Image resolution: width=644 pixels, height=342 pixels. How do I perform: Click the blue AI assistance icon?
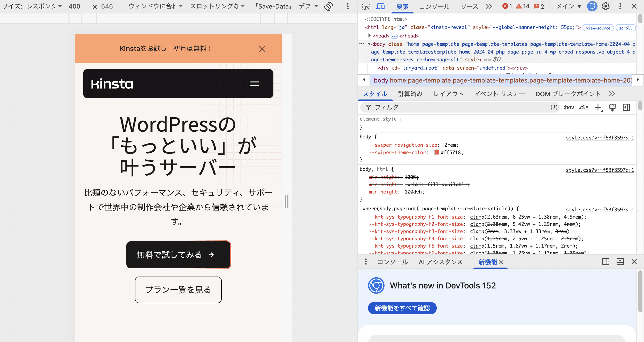(592, 6)
